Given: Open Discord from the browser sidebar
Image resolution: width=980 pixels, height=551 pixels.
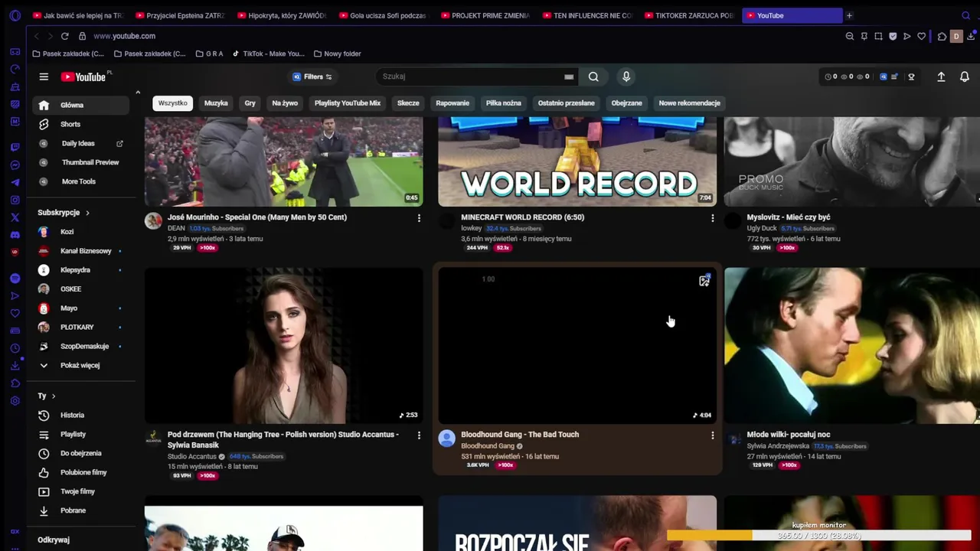Looking at the screenshot, I should (x=15, y=235).
